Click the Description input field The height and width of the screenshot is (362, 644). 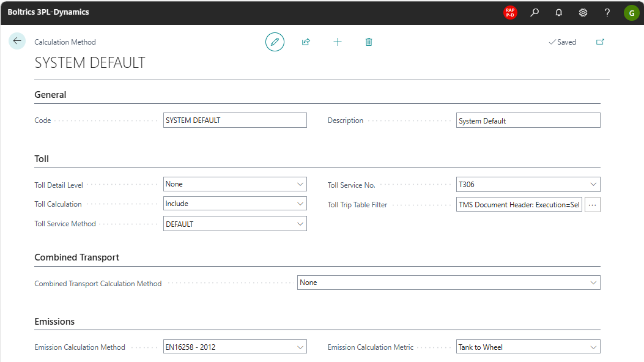pos(528,120)
